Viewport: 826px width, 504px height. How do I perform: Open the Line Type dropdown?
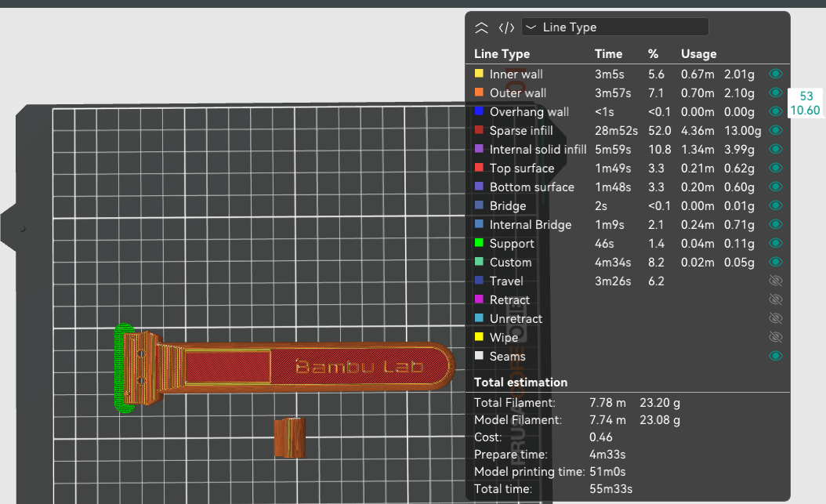[x=615, y=27]
